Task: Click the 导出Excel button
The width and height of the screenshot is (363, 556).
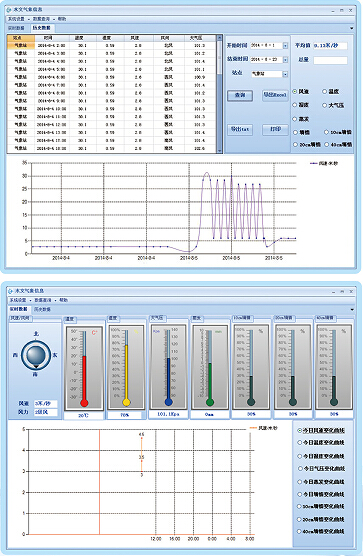Action: point(275,95)
